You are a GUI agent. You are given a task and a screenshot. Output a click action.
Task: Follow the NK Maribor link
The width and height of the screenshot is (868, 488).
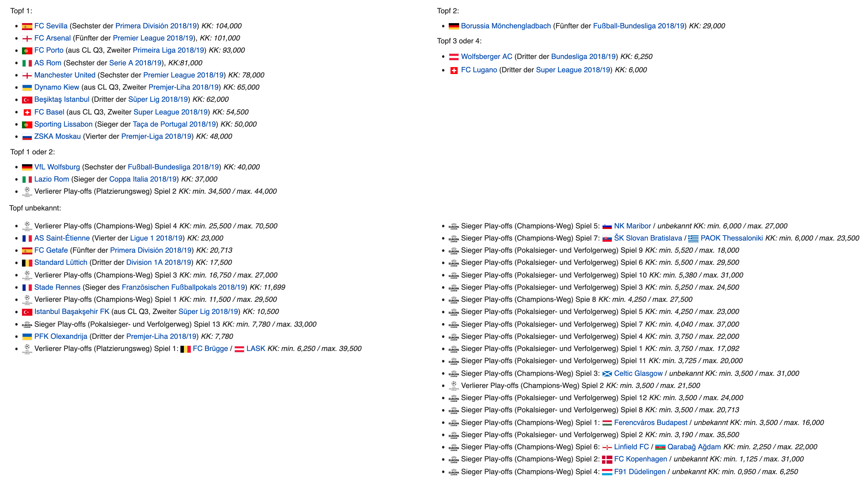pyautogui.click(x=632, y=226)
